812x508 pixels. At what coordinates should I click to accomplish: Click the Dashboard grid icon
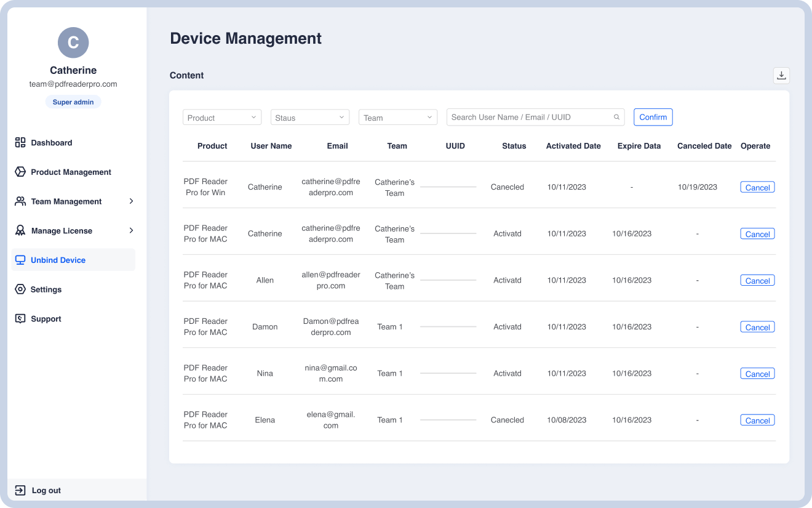(20, 142)
